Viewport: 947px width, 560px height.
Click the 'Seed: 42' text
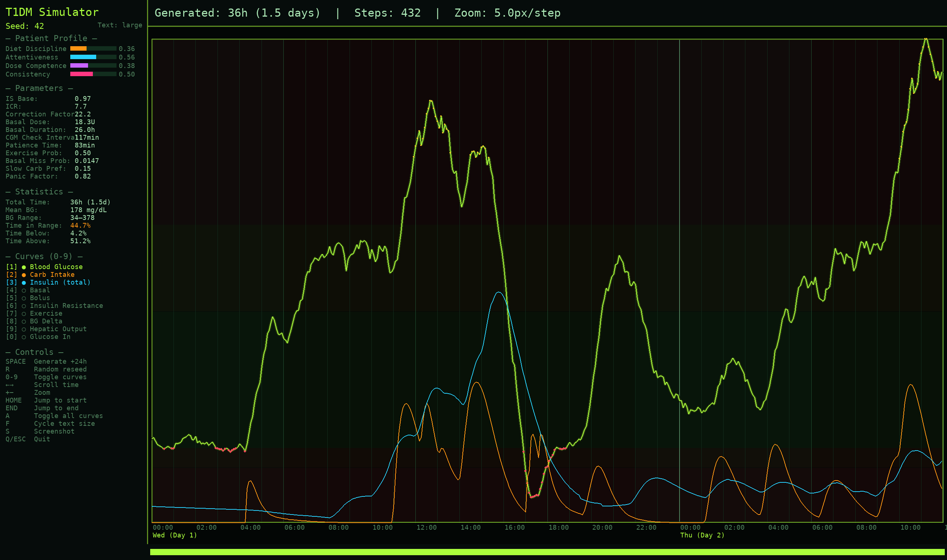tap(24, 26)
